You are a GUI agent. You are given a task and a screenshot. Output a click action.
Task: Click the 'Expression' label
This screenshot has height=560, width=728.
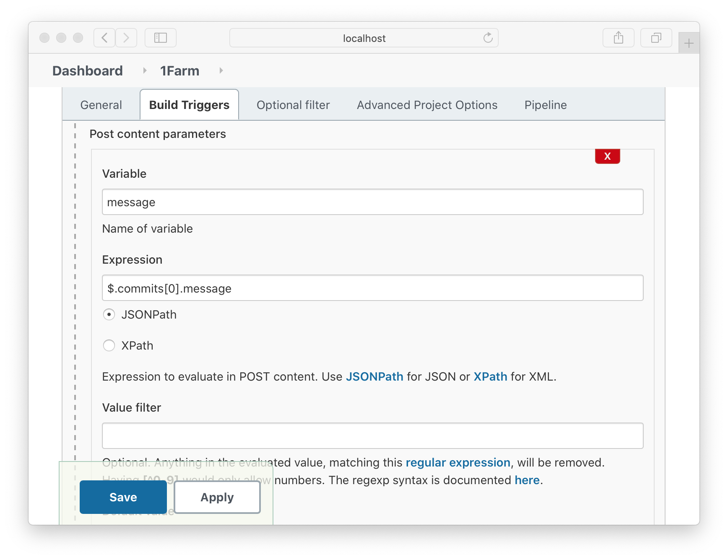132,260
